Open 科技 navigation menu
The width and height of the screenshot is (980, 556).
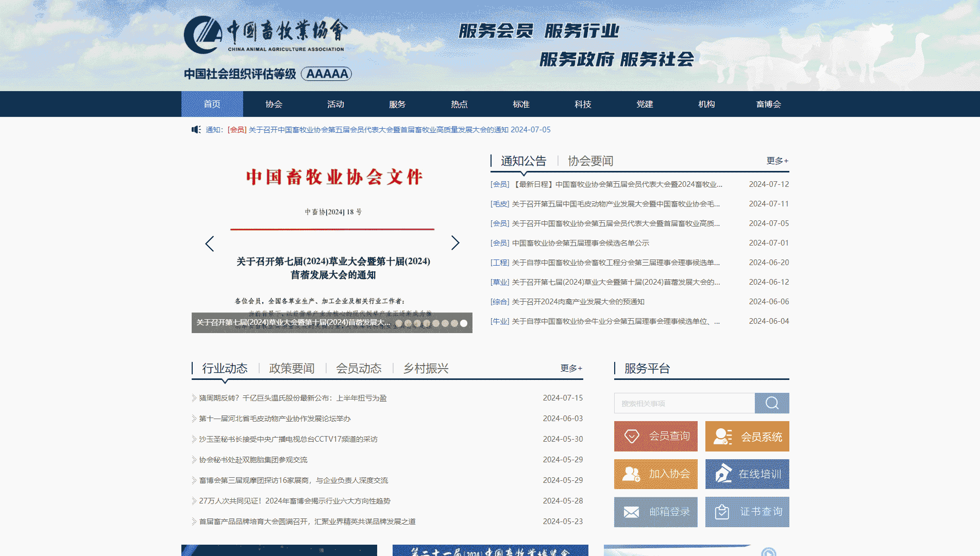click(x=583, y=104)
